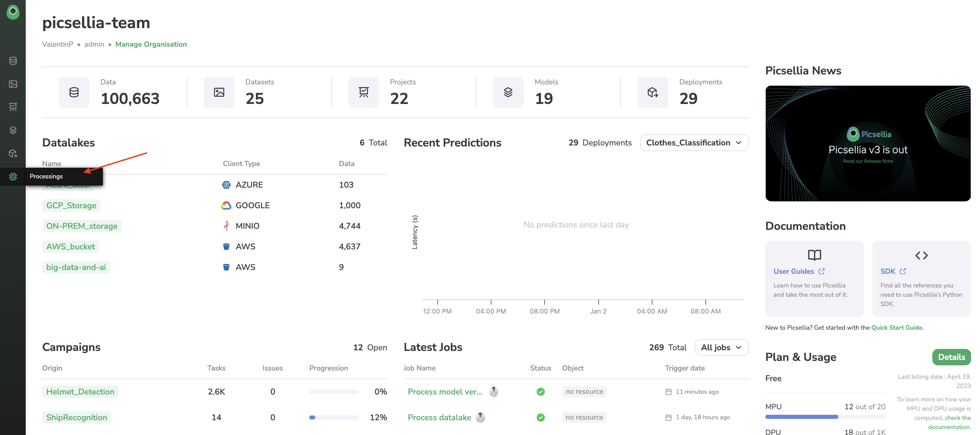Open the ON-PREM_storage datalake

coord(82,226)
